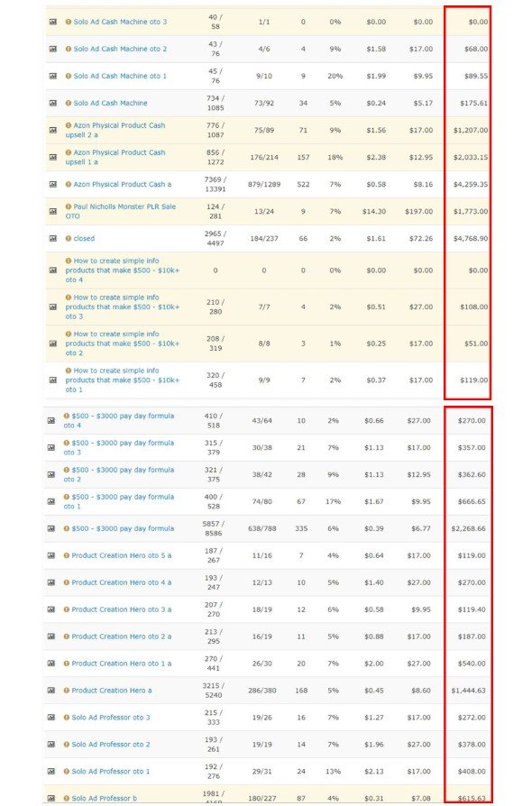This screenshot has width=532, height=806.
Task: Click orange info icon before Solo Ad Professor oto 2
Action: [x=67, y=745]
